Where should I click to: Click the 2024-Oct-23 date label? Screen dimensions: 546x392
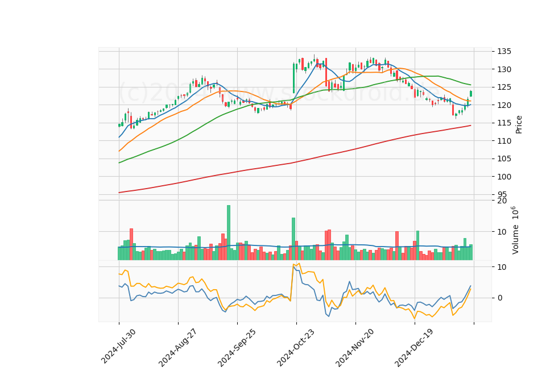pyautogui.click(x=296, y=348)
